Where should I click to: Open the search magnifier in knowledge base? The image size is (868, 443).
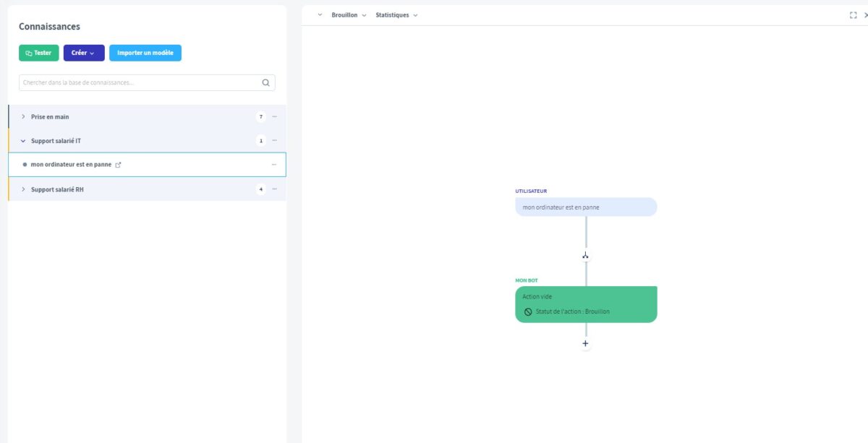pos(265,82)
